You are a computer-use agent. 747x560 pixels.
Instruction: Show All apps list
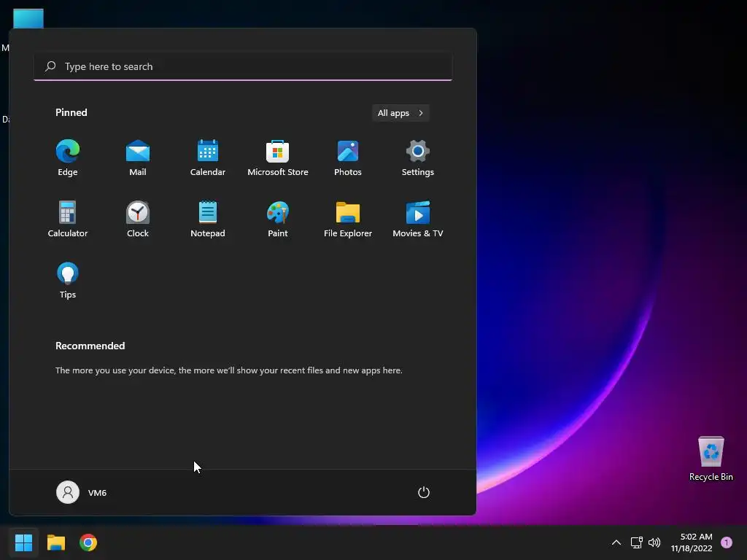pyautogui.click(x=400, y=113)
